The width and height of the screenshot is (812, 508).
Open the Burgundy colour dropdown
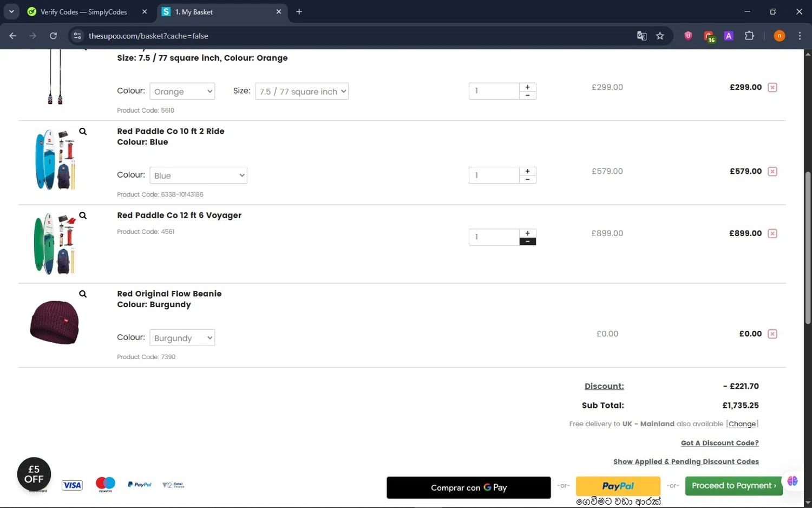pyautogui.click(x=182, y=337)
